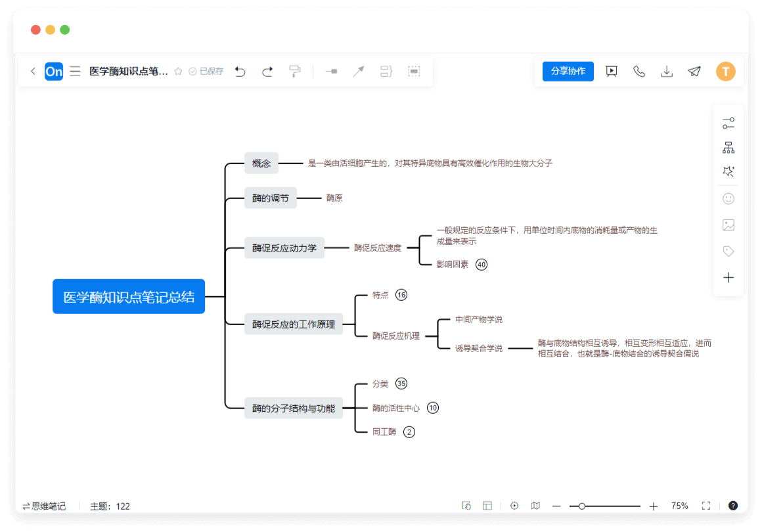This screenshot has height=532, width=762.
Task: Click the zoom slider handle
Action: coord(581,506)
